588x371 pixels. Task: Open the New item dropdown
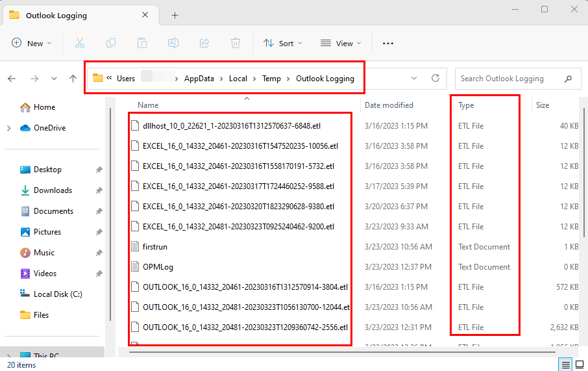(31, 44)
